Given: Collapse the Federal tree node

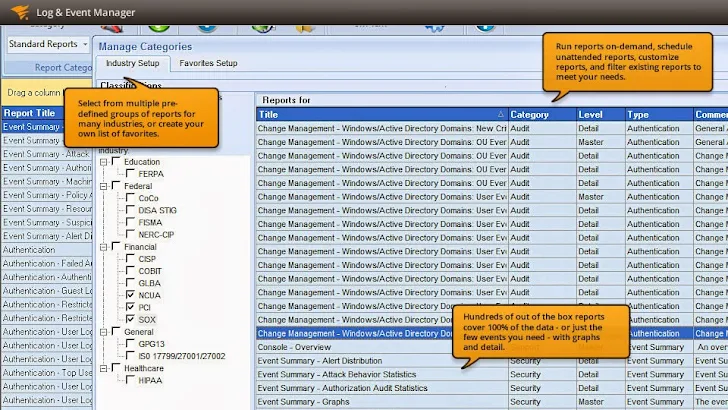Looking at the screenshot, I should pos(104,186).
